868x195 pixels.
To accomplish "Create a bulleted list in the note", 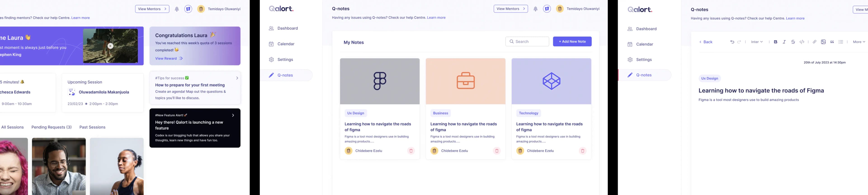I will click(x=841, y=42).
